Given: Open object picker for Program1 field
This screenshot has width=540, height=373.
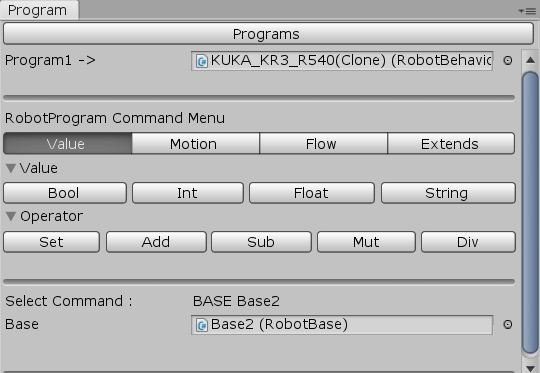Looking at the screenshot, I should (508, 61).
